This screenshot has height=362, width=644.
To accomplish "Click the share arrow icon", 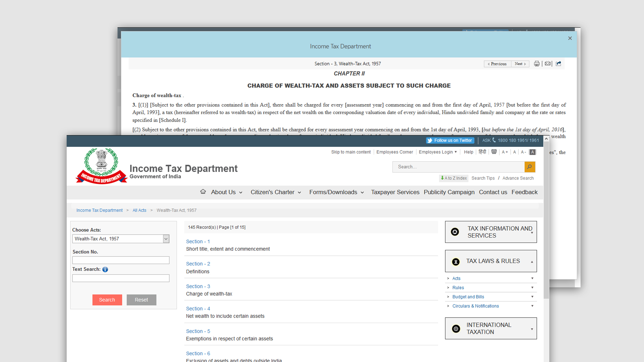I will [559, 64].
